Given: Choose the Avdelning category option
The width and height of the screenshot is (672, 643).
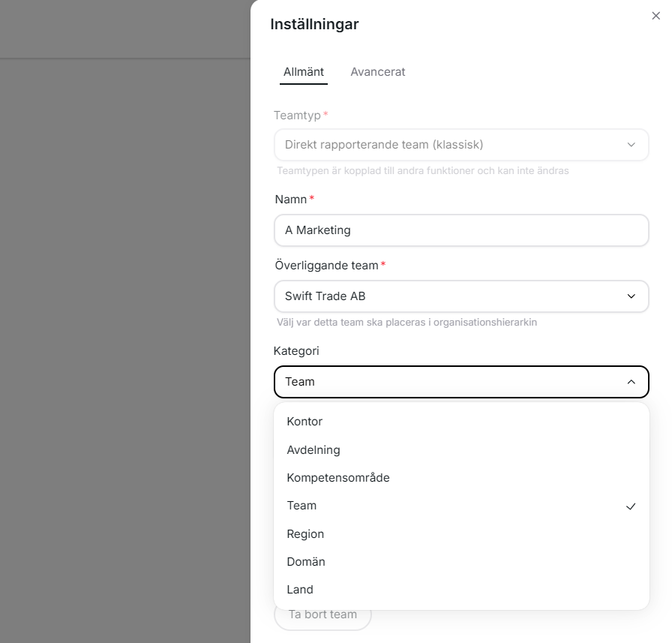Looking at the screenshot, I should coord(313,450).
